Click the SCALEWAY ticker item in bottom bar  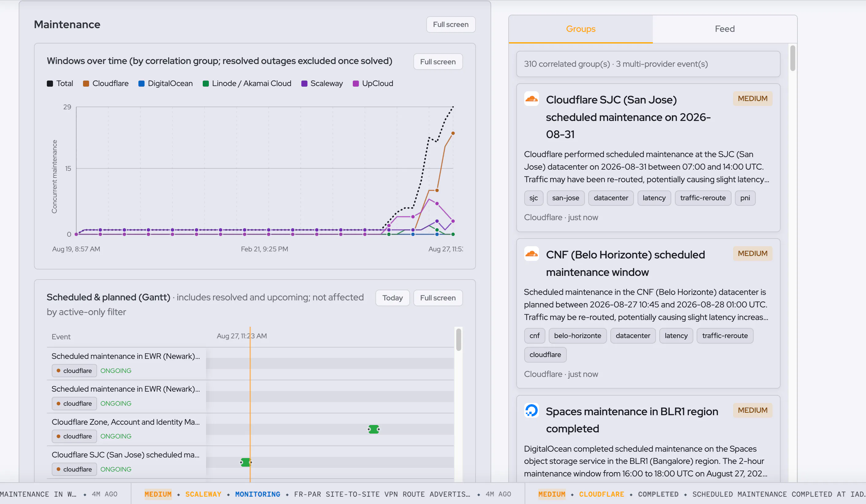click(203, 494)
